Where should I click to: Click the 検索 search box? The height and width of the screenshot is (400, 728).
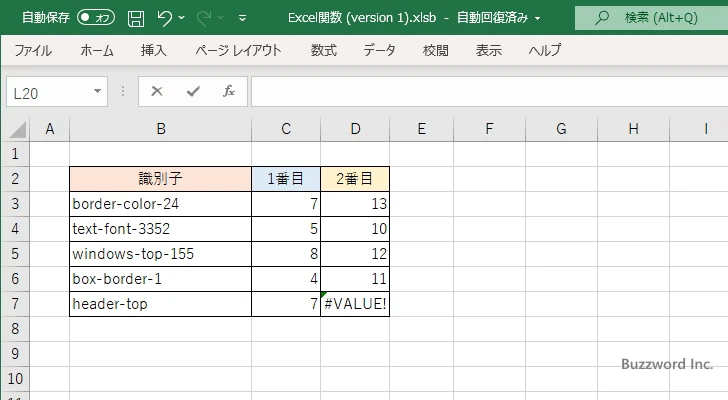[651, 18]
